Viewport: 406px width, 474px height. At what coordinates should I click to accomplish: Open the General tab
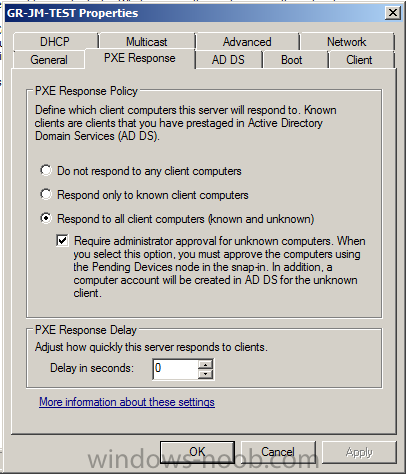click(x=49, y=60)
